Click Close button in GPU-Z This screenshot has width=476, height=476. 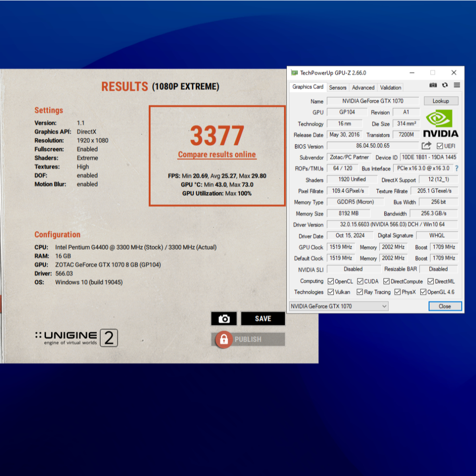click(445, 306)
